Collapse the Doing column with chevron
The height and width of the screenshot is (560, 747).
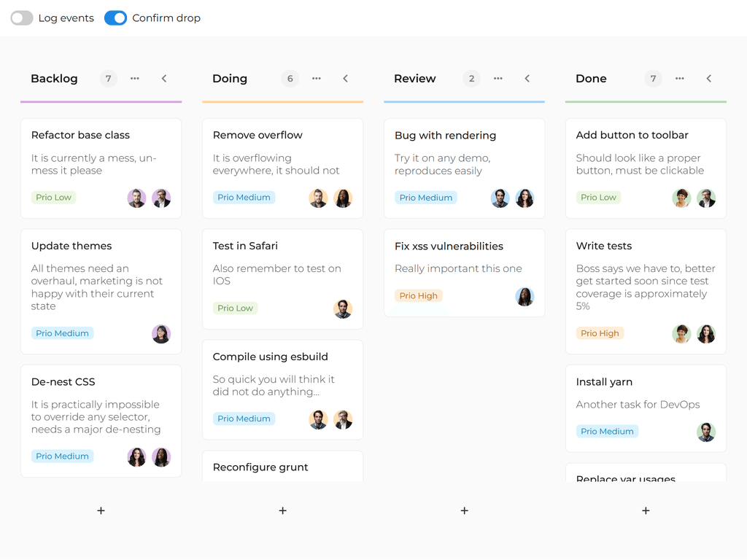point(346,79)
